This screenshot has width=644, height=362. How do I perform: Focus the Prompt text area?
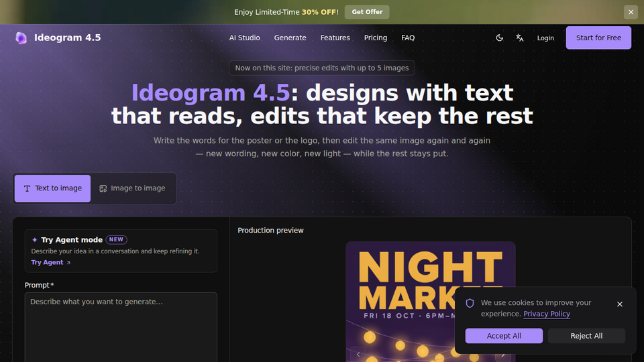pyautogui.click(x=121, y=327)
